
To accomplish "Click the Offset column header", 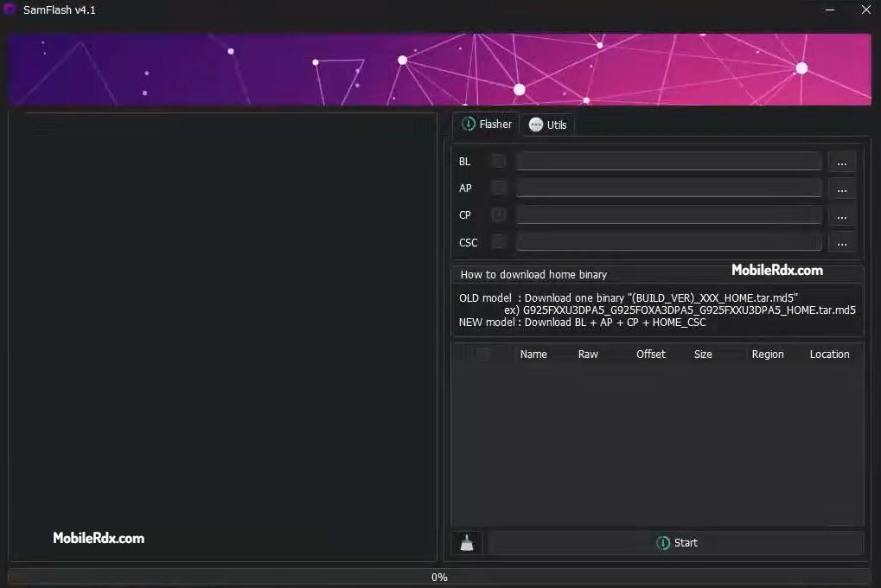I will point(651,355).
